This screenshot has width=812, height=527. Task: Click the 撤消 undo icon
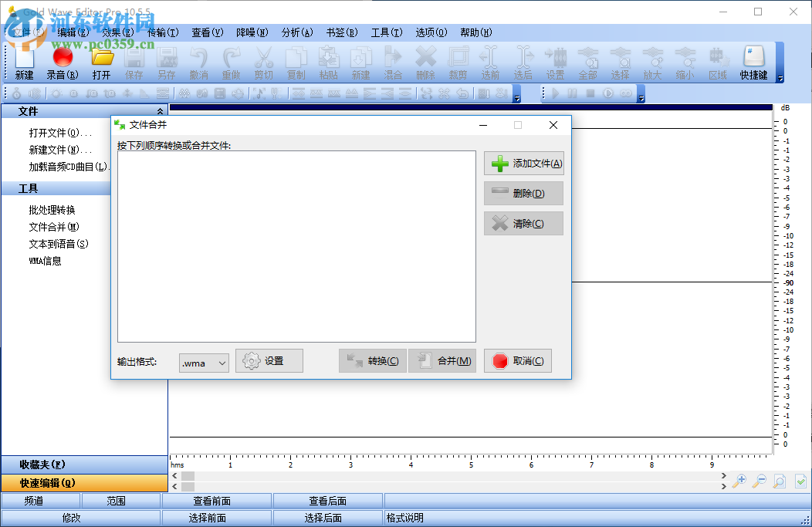[x=198, y=62]
